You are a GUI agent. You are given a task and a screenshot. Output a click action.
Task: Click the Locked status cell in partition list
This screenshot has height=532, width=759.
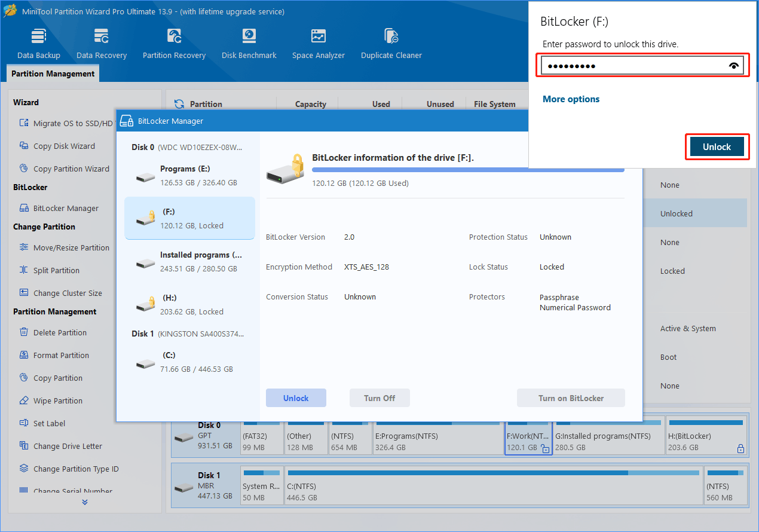coord(672,271)
